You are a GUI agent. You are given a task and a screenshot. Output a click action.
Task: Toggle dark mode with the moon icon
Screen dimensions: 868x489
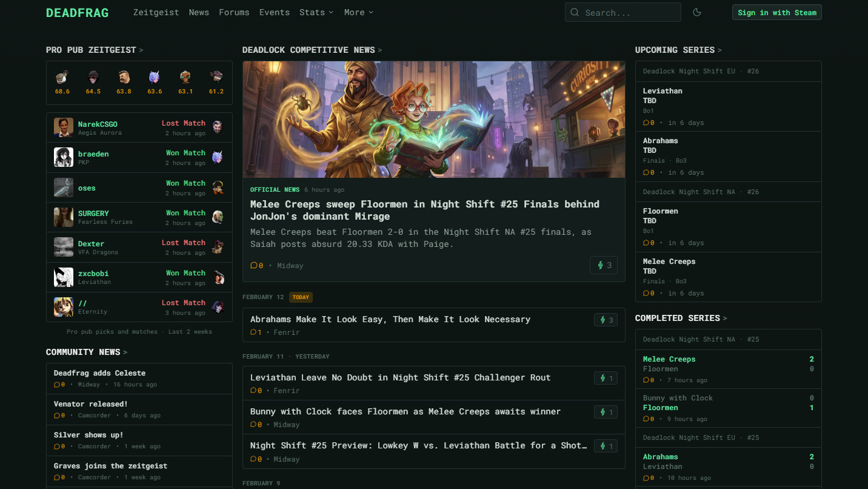pyautogui.click(x=697, y=12)
